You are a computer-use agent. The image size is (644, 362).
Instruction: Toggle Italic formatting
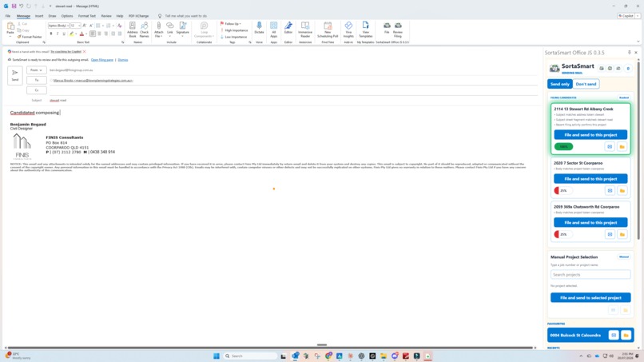(x=58, y=34)
